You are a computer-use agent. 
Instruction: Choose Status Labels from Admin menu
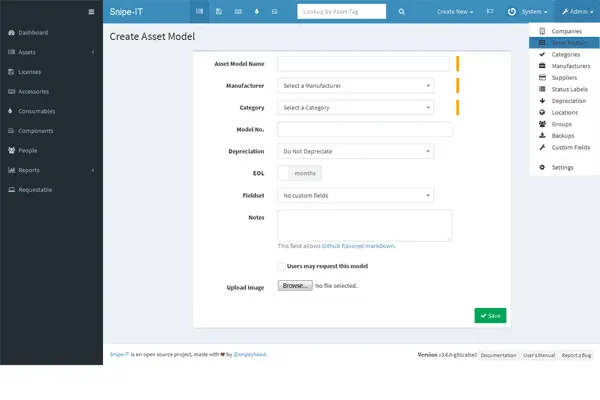(570, 89)
